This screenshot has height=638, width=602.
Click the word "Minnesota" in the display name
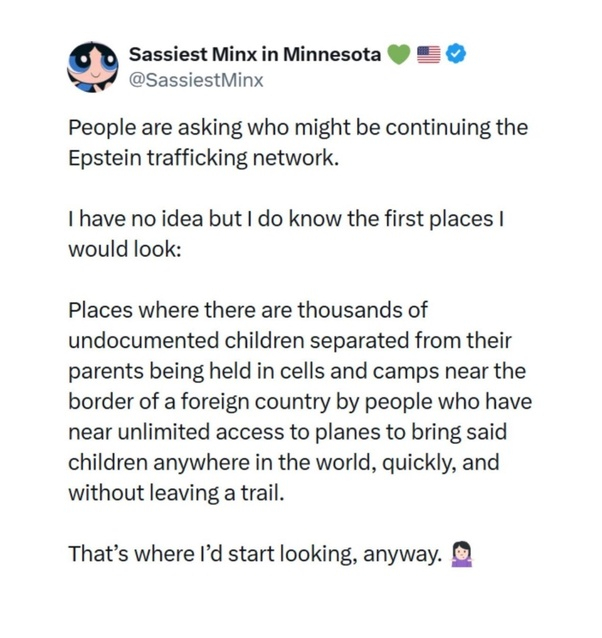[332, 55]
